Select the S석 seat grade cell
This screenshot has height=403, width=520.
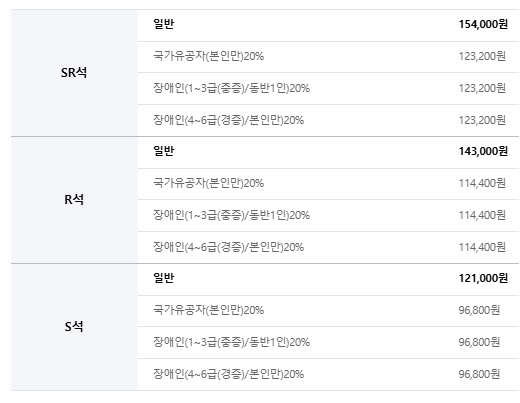click(74, 327)
